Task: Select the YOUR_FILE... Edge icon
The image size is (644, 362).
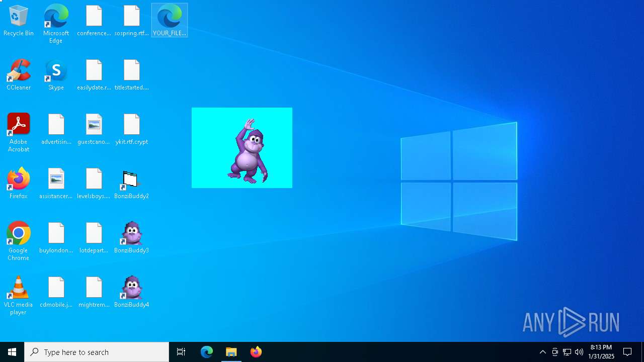Action: coord(170,21)
